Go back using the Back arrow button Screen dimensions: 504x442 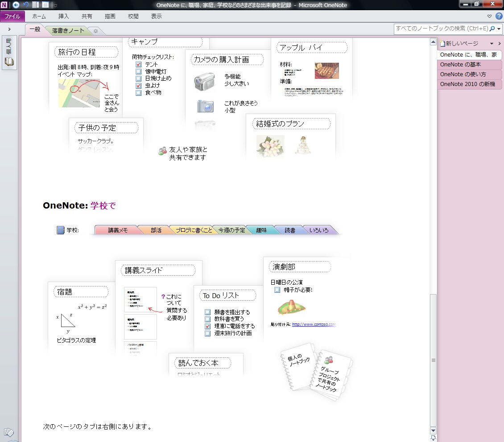pyautogui.click(x=16, y=5)
